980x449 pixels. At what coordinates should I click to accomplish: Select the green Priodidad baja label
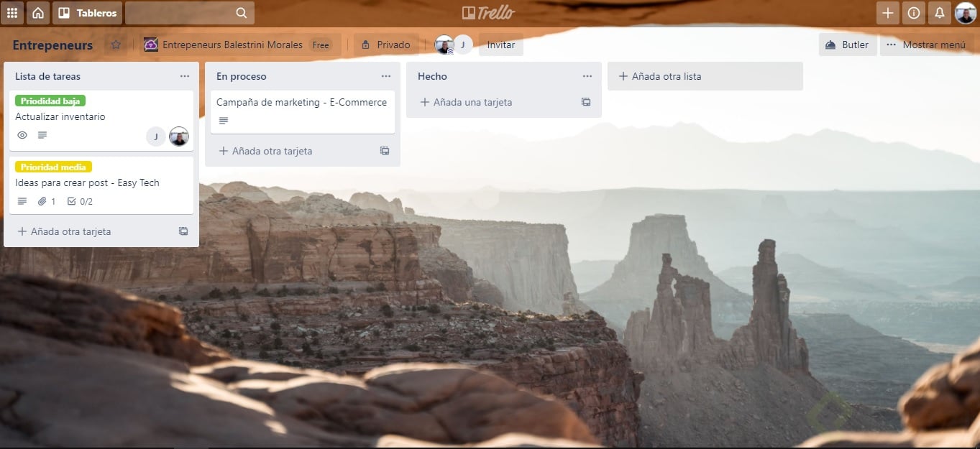click(50, 101)
